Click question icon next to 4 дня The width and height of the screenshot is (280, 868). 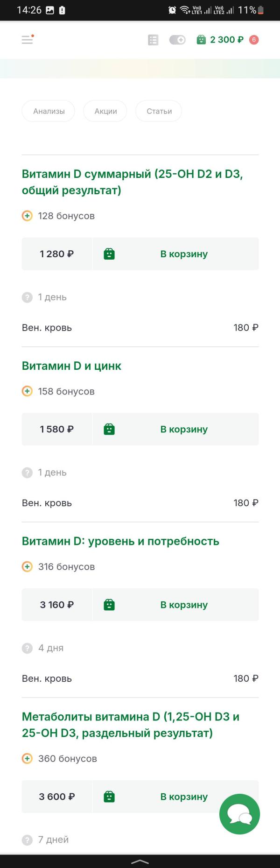[27, 648]
